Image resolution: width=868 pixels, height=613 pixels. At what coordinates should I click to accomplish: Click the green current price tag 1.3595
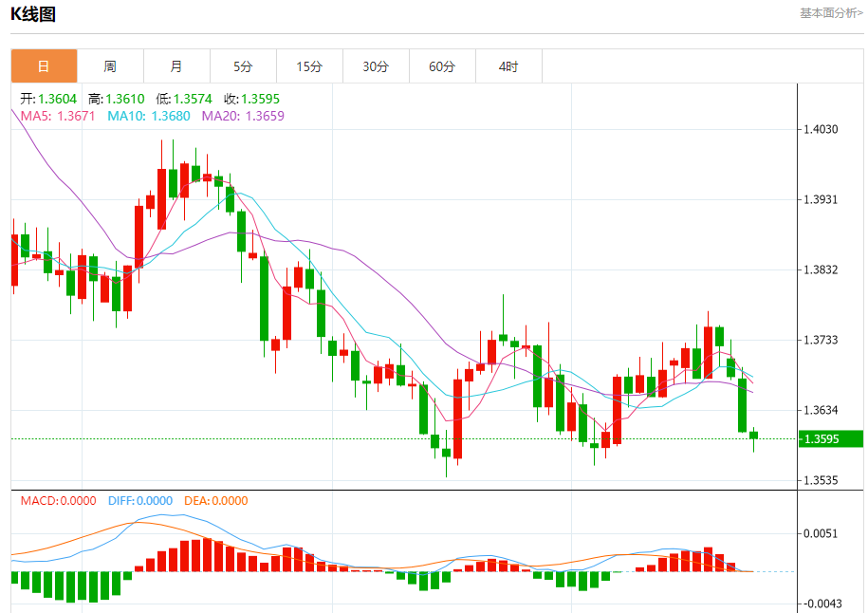coord(830,439)
